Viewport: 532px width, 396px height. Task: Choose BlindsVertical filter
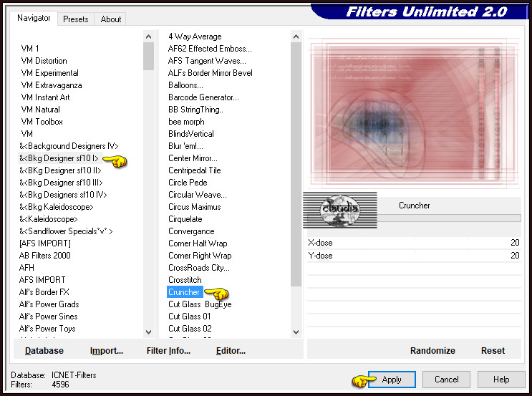point(191,134)
